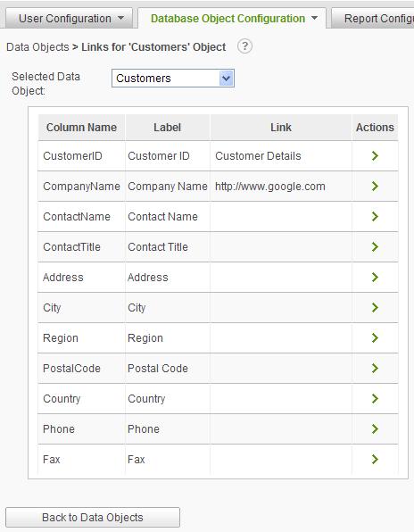The width and height of the screenshot is (414, 532).
Task: Open actions arrow for CustomerID row
Action: 375,156
